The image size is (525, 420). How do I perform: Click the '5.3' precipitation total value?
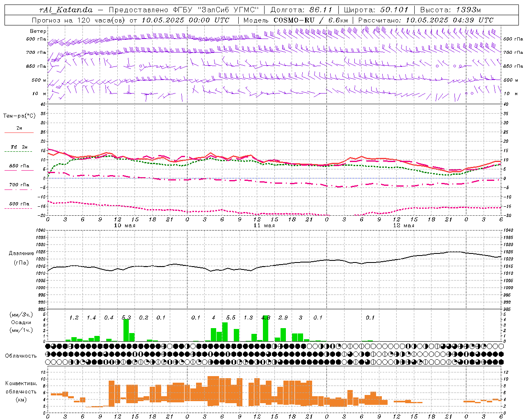coord(126,318)
